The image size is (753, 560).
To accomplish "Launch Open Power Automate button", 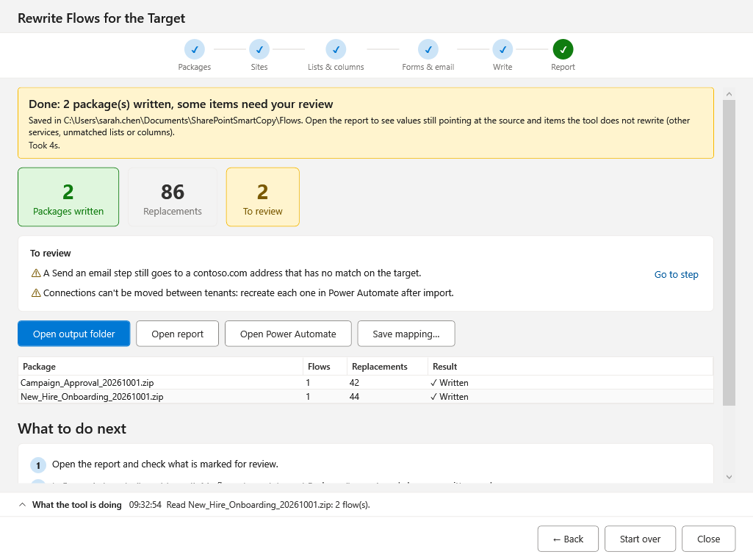I will (288, 334).
